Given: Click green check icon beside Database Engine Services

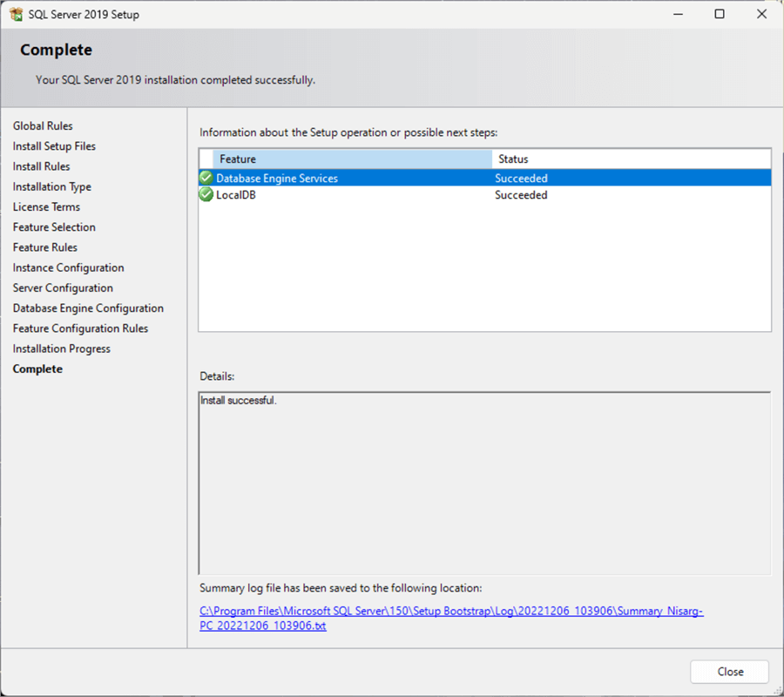Looking at the screenshot, I should pyautogui.click(x=206, y=178).
